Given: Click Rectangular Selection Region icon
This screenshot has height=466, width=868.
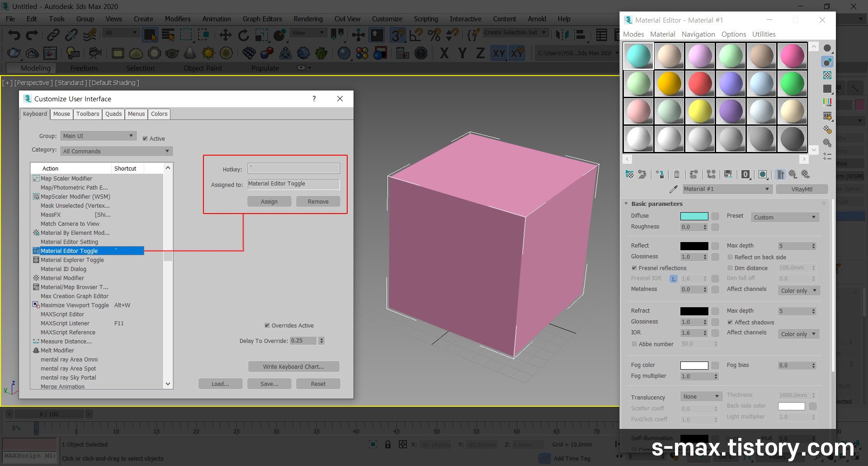Looking at the screenshot, I should 186,34.
